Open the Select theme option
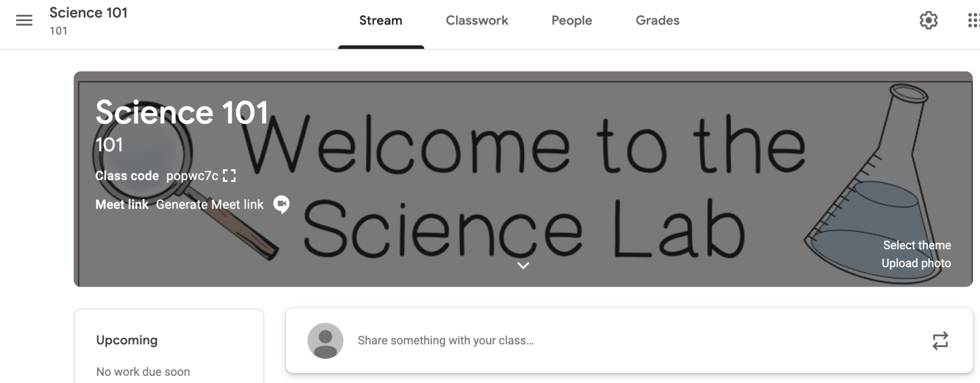This screenshot has width=980, height=383. click(917, 245)
